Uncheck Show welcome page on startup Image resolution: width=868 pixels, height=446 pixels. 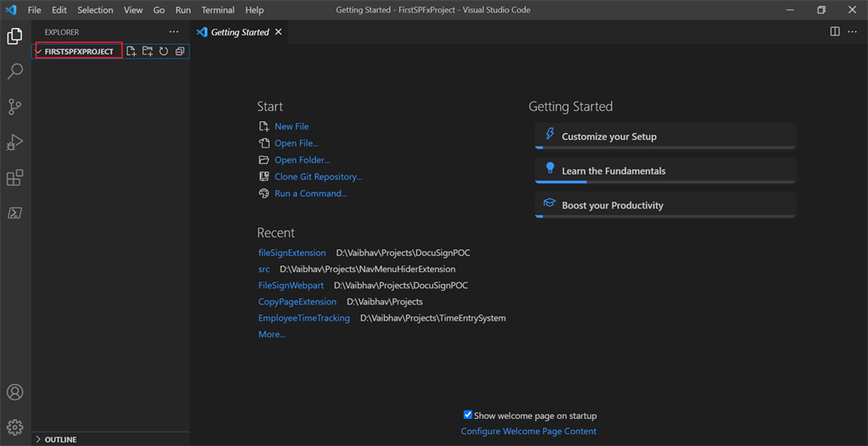tap(468, 415)
